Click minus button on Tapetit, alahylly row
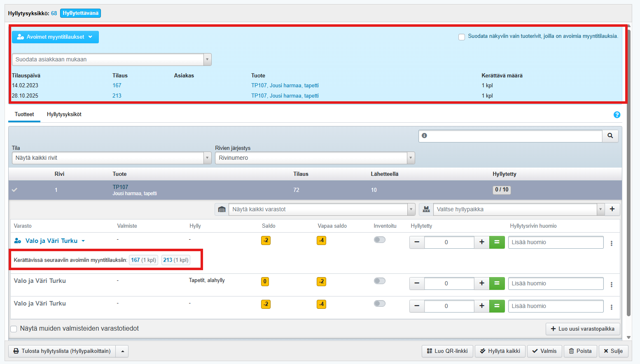This screenshot has width=640, height=364. point(417,283)
